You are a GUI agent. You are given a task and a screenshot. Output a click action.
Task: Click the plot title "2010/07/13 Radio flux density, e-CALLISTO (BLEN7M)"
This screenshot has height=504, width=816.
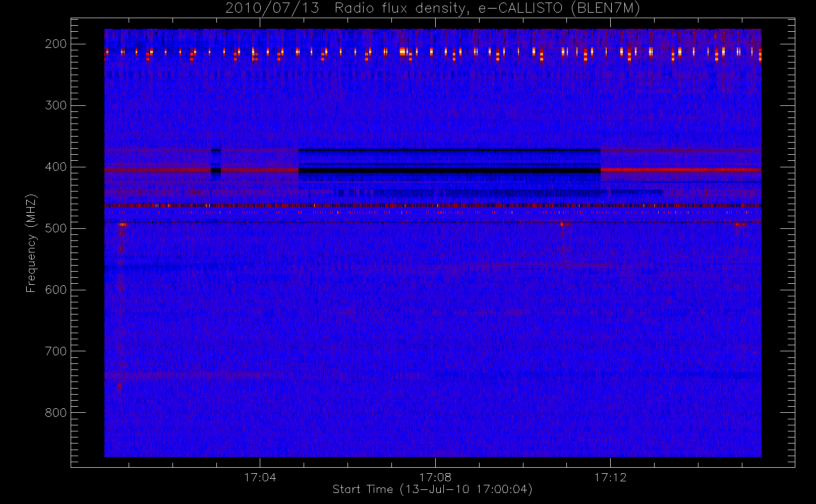click(432, 9)
